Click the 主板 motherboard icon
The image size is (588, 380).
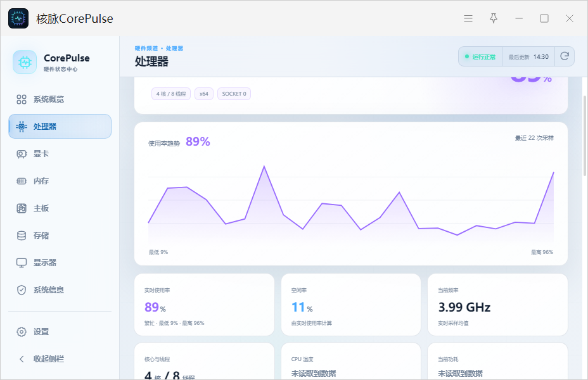[22, 208]
